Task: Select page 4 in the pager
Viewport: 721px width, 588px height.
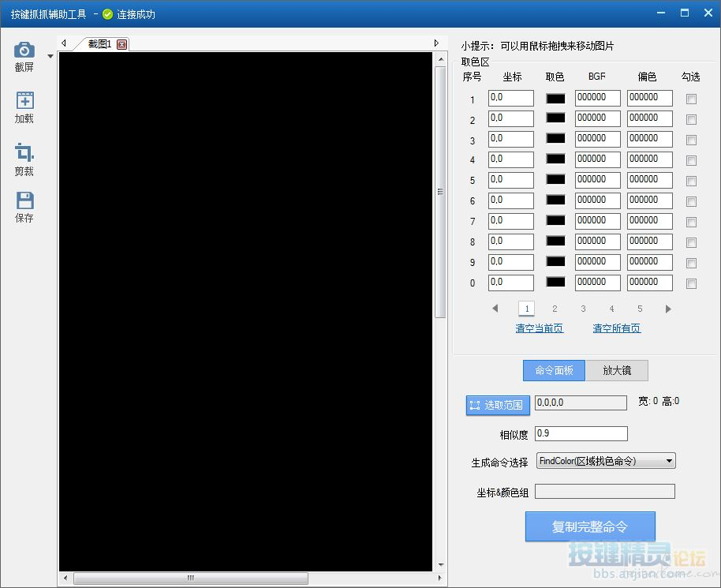Action: [x=611, y=309]
